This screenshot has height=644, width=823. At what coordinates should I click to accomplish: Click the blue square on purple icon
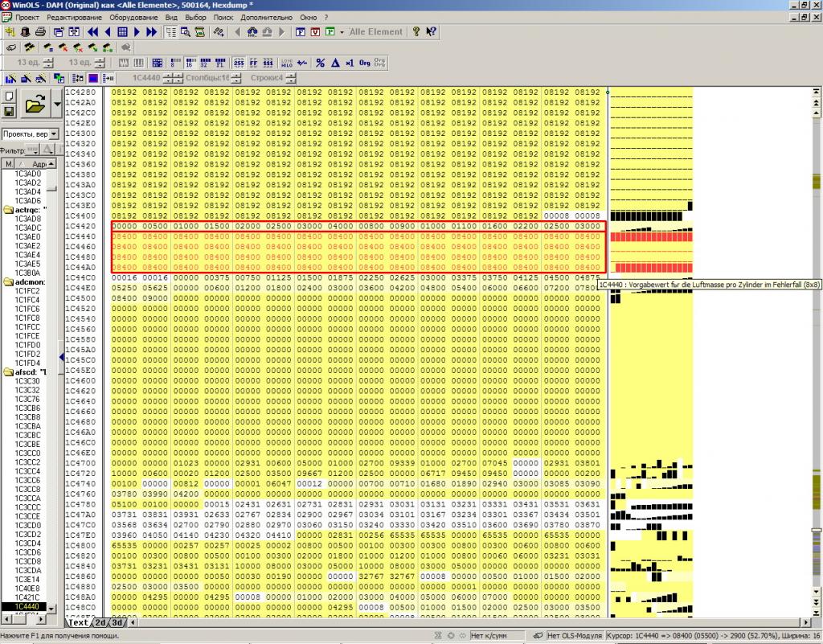pos(93,78)
